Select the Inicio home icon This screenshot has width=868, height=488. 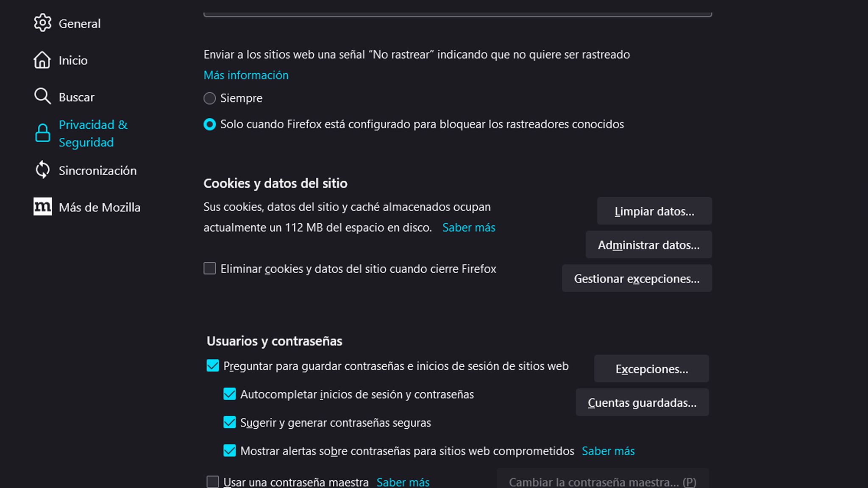click(42, 60)
